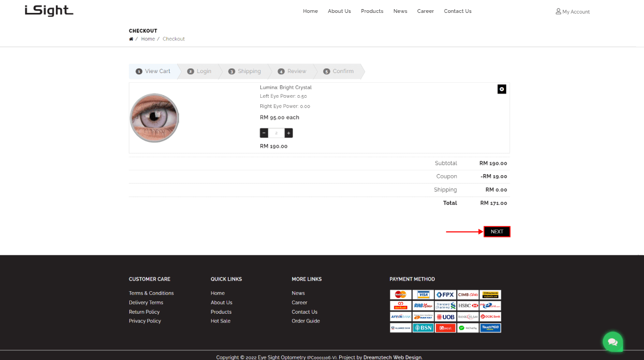Viewport: 644px width, 360px height.
Task: Increase quantity with the plus button
Action: [x=289, y=133]
